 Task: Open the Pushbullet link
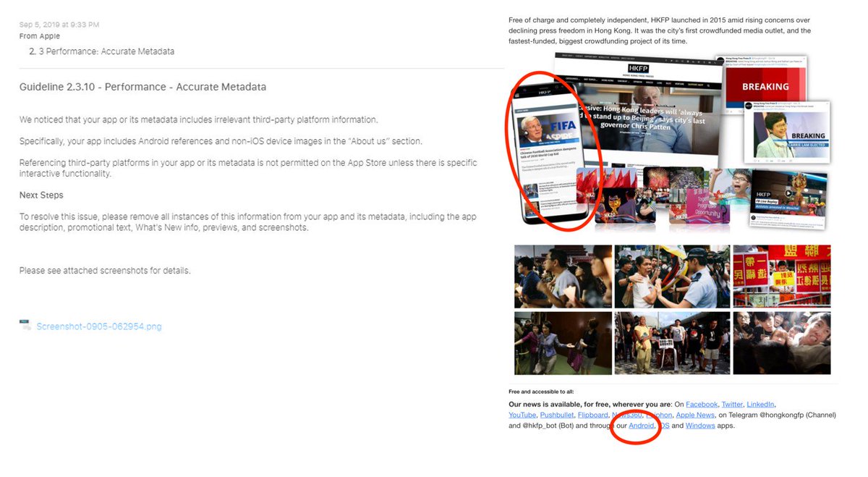557,415
